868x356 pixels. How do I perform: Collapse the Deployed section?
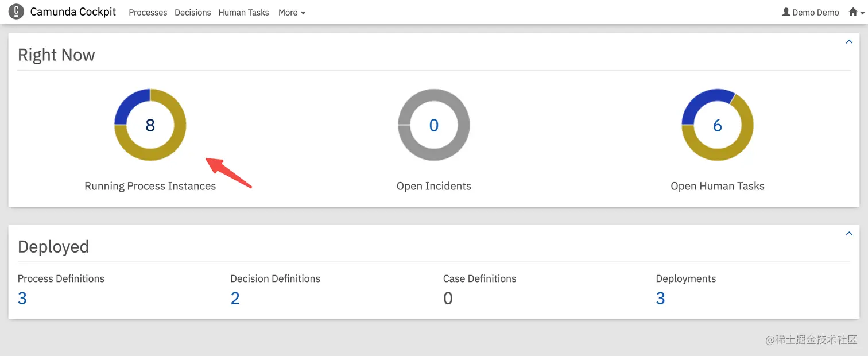(849, 234)
